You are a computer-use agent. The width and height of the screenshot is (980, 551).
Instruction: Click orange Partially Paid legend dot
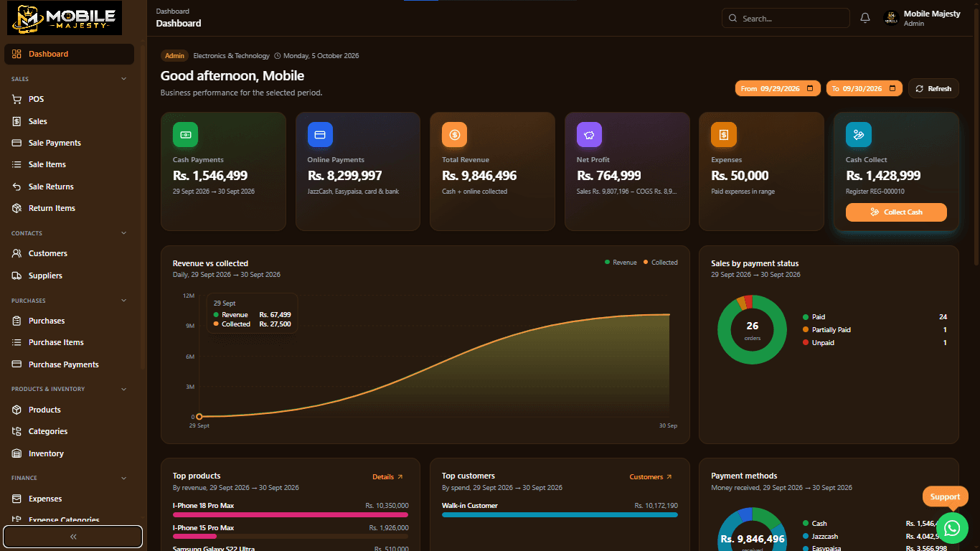806,330
